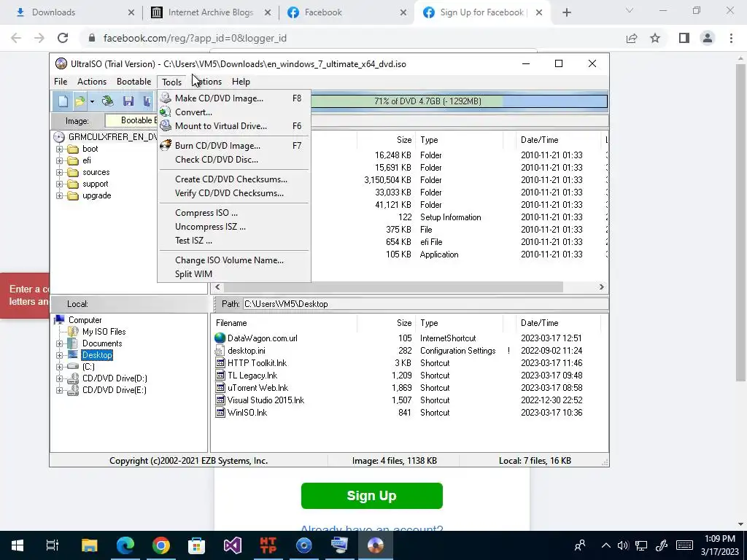Screen dimensions: 747x560
Task: Open the Actions menu
Action: [92, 82]
